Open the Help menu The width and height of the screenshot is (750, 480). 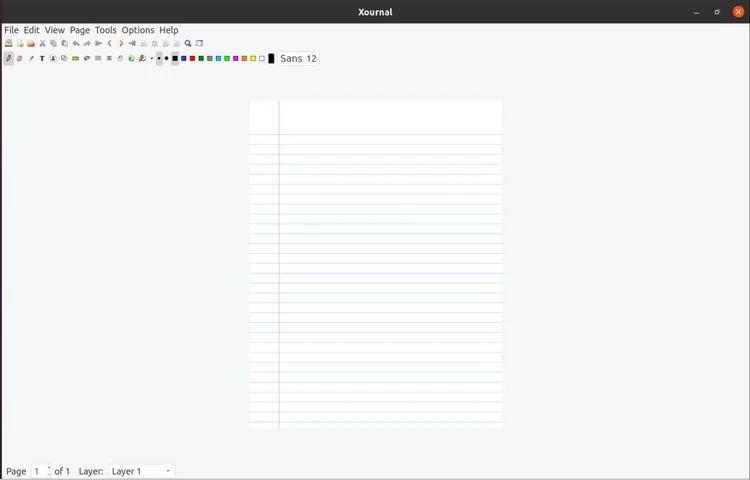pyautogui.click(x=169, y=30)
